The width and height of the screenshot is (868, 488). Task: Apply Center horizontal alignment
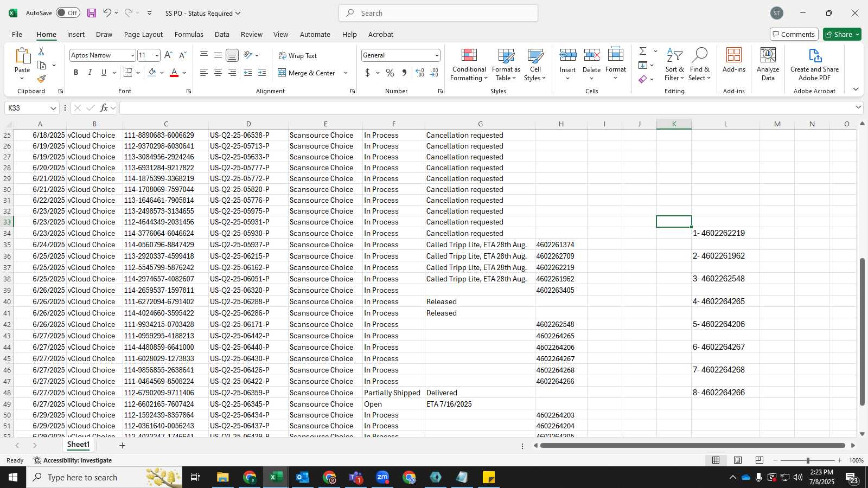pos(218,73)
